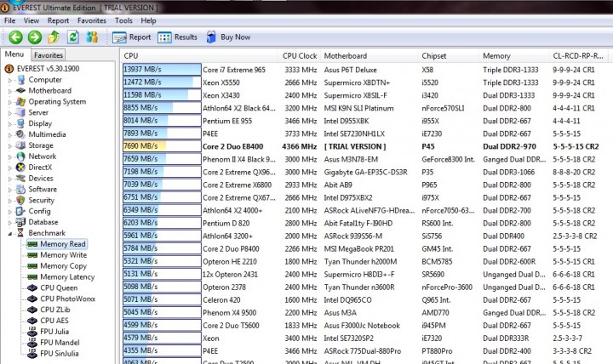The width and height of the screenshot is (613, 364).
Task: Expand the Computer tree node
Action: click(10, 81)
